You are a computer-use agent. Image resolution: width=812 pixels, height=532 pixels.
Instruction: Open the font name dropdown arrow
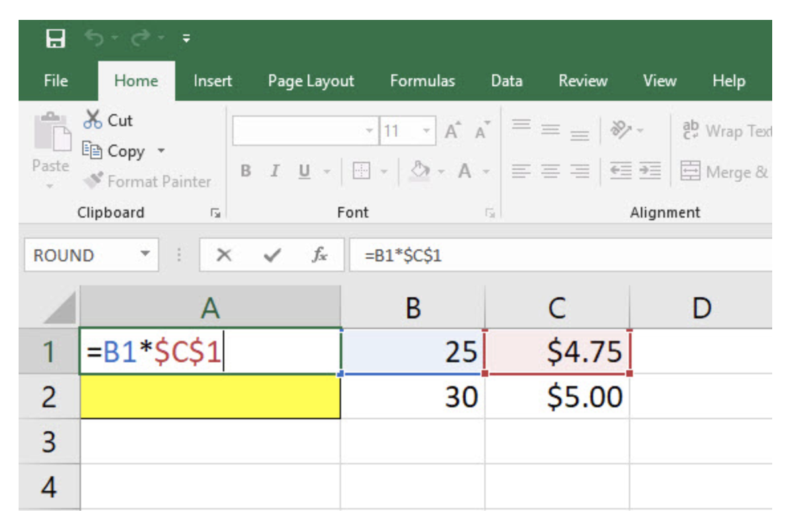point(370,131)
